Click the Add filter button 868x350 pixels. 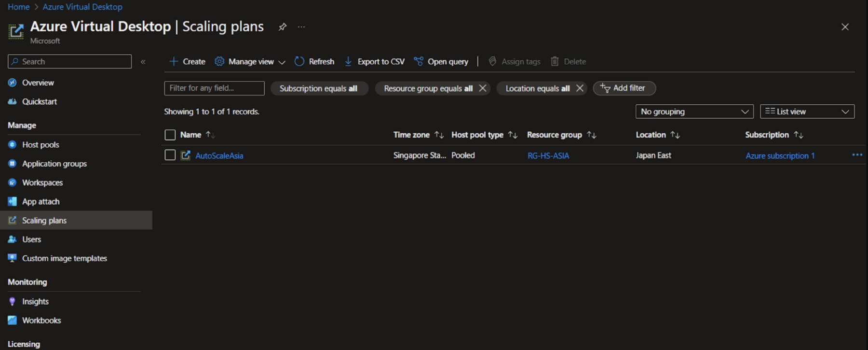click(624, 88)
